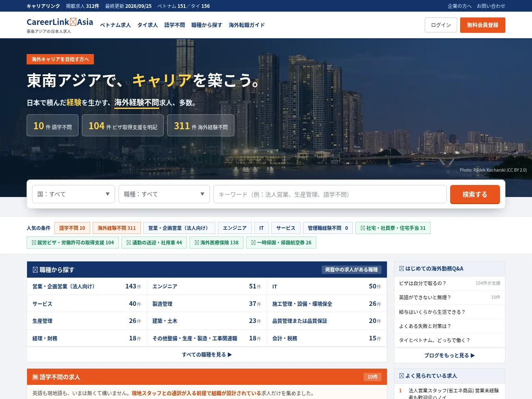The height and width of the screenshot is (399, 532).
Task: Select the 10件 語学不問 stat card
Action: (53, 126)
